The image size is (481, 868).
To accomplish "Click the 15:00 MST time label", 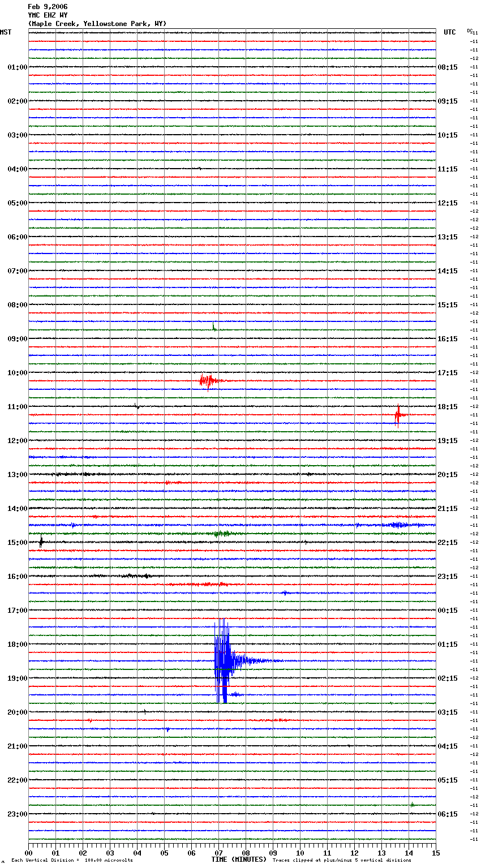I will (x=17, y=543).
